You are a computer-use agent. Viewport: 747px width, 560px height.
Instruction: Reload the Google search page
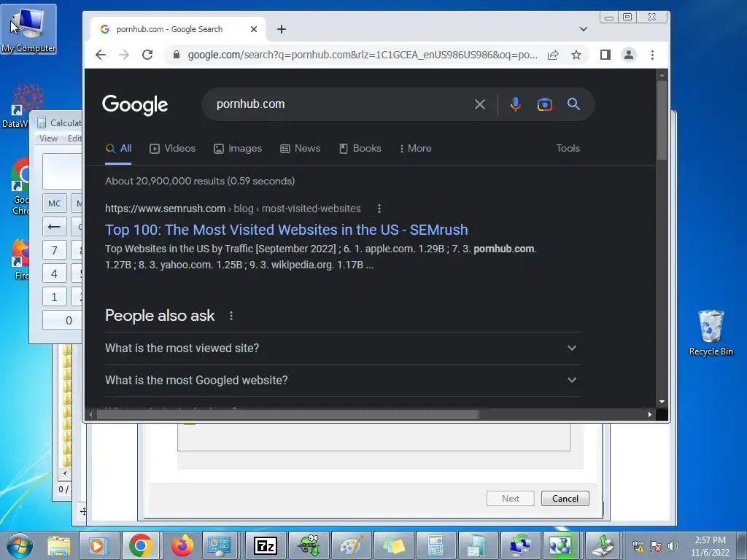click(147, 55)
